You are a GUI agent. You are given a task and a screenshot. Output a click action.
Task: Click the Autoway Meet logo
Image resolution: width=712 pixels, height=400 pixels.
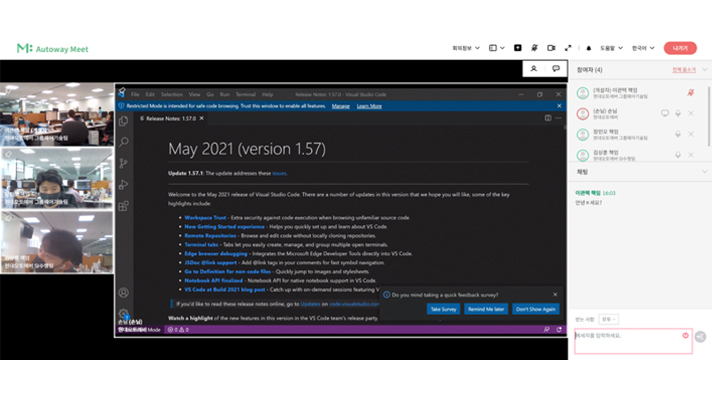pos(53,47)
